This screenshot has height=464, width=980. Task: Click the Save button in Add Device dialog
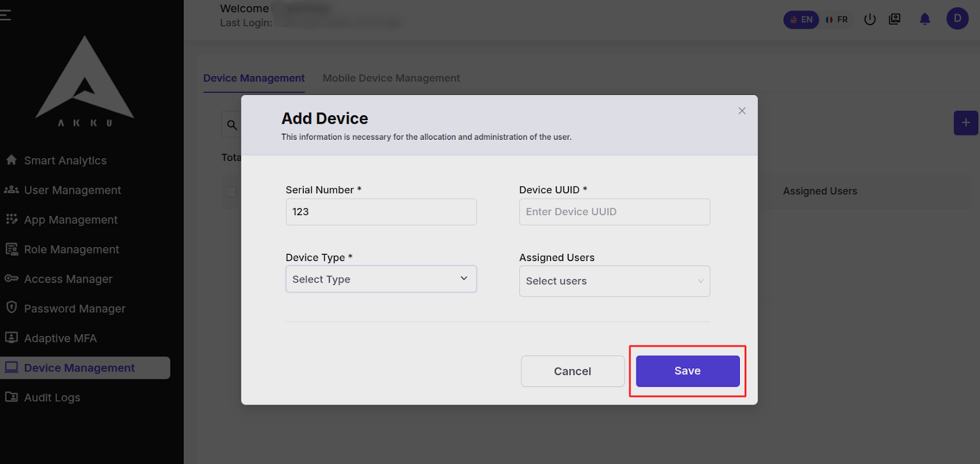[x=687, y=371]
